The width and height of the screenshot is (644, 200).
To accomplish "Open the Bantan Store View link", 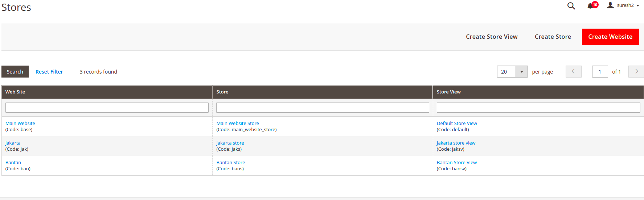I will (x=456, y=163).
